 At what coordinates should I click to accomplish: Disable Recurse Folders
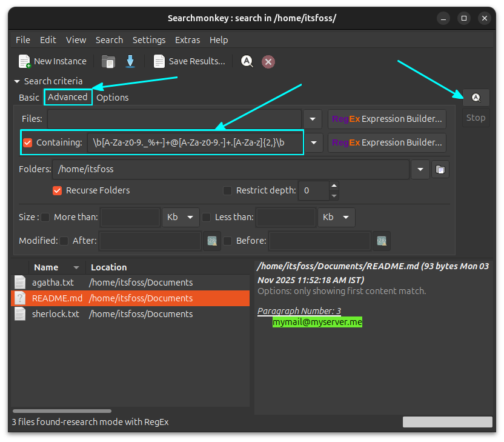click(57, 190)
